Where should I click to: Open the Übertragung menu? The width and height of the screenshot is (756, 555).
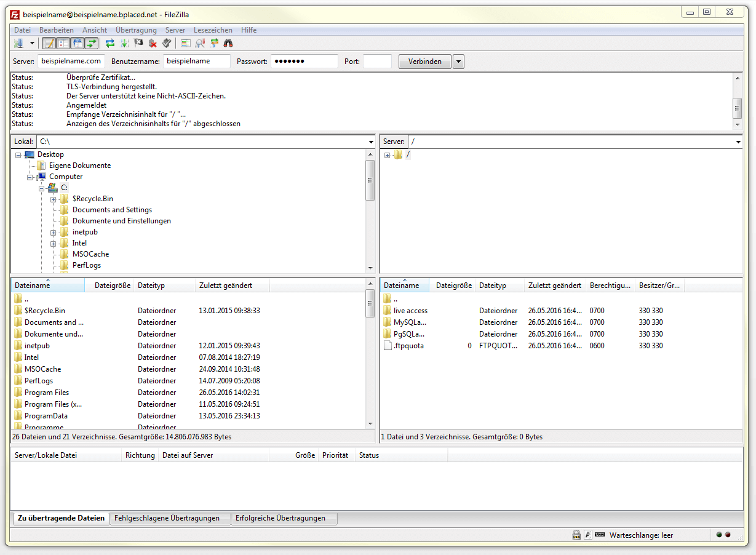136,30
